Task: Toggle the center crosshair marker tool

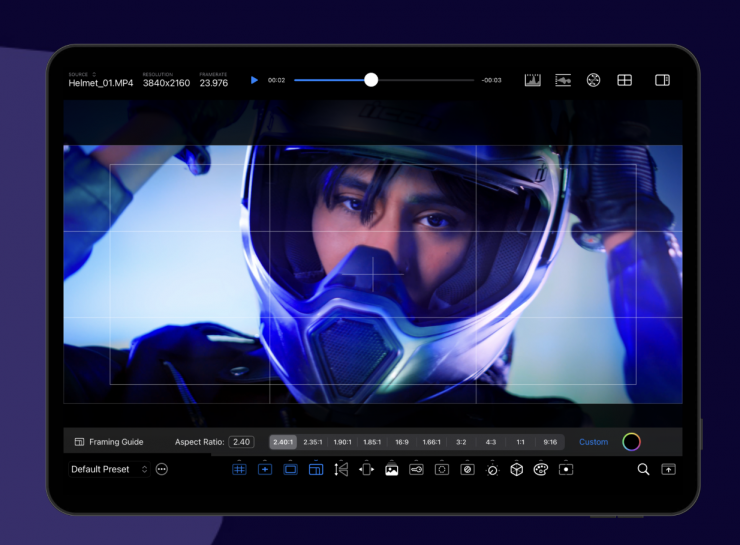Action: pyautogui.click(x=265, y=469)
